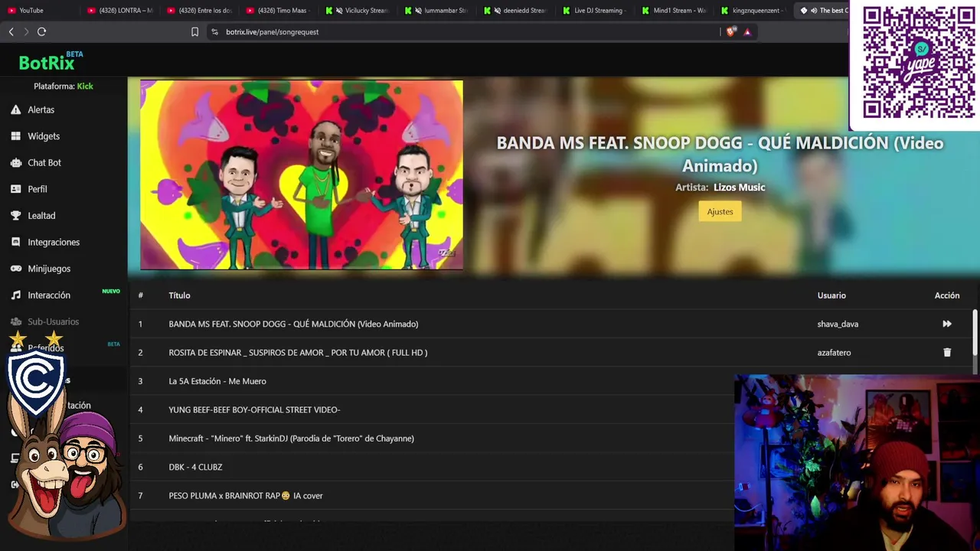Click the Sub-Usuarios people icon
980x551 pixels.
click(x=15, y=321)
